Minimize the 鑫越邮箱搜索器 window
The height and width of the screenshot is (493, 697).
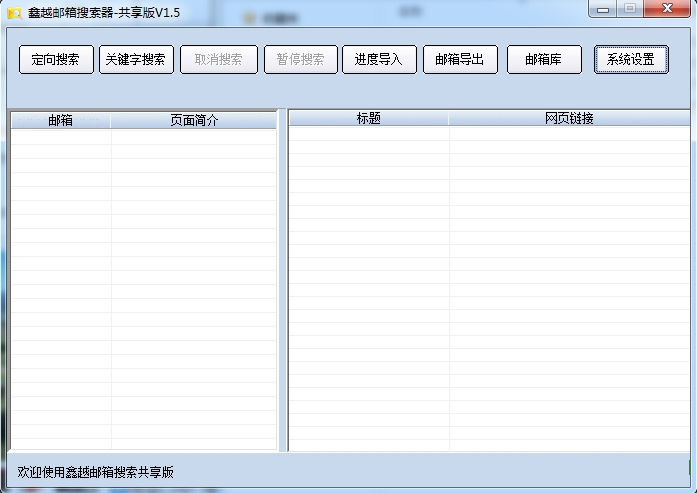(x=603, y=9)
